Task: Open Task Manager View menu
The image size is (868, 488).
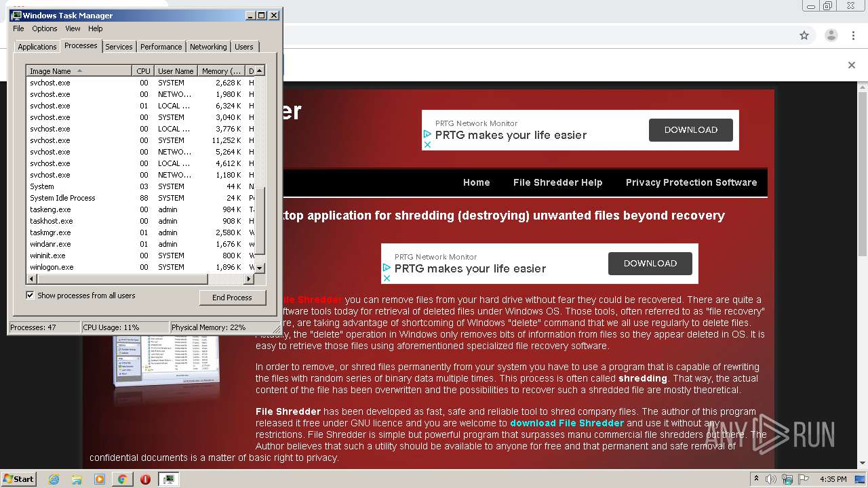Action: pyautogui.click(x=73, y=28)
